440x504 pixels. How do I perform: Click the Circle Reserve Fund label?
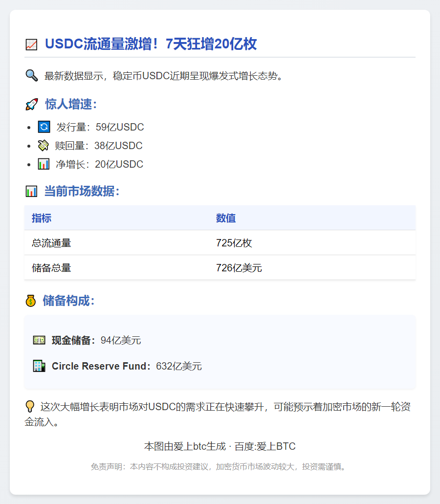point(100,366)
